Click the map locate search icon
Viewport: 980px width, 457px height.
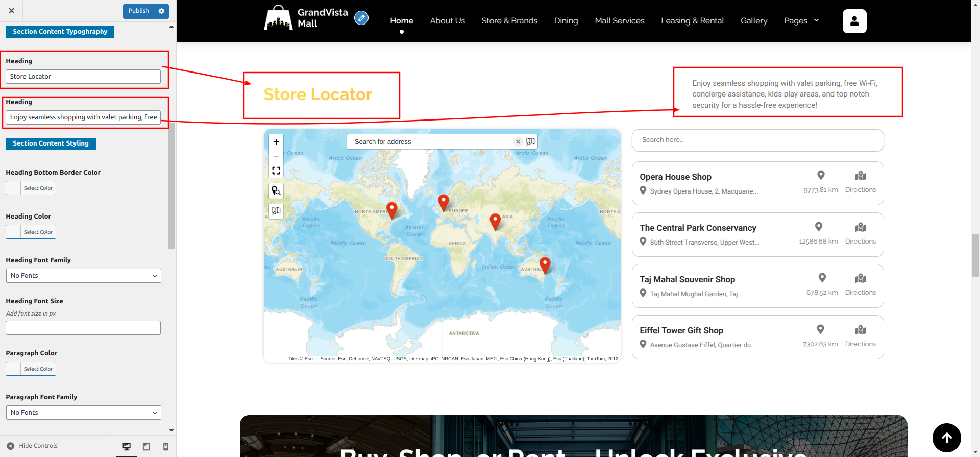point(276,191)
